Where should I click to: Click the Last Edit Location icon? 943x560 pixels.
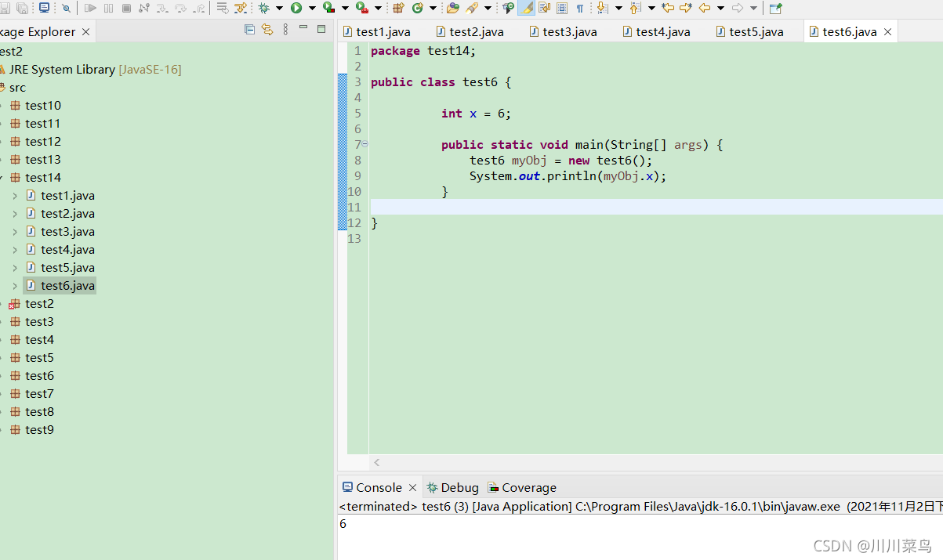(668, 8)
